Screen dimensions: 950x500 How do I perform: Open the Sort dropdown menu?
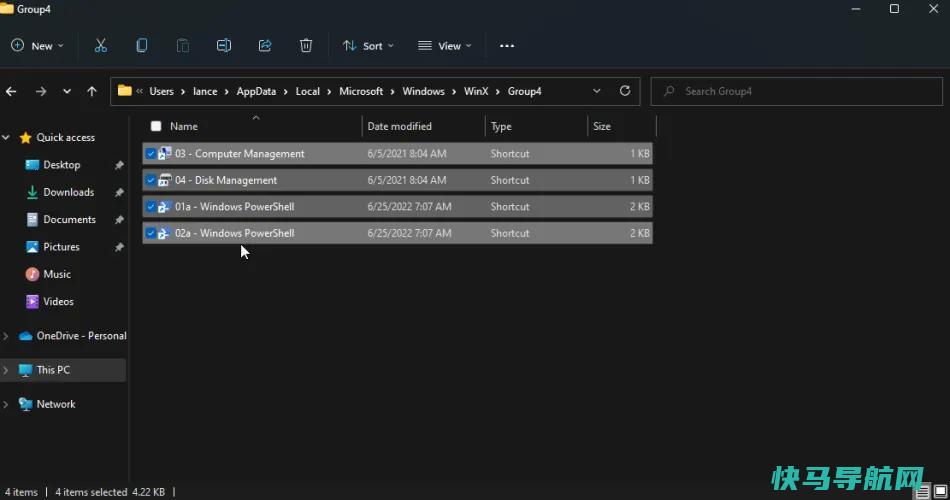368,45
